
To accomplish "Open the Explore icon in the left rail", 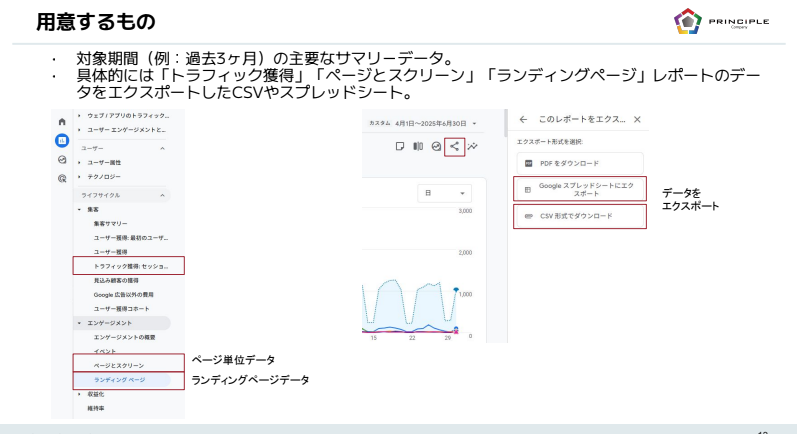I will coord(61,159).
